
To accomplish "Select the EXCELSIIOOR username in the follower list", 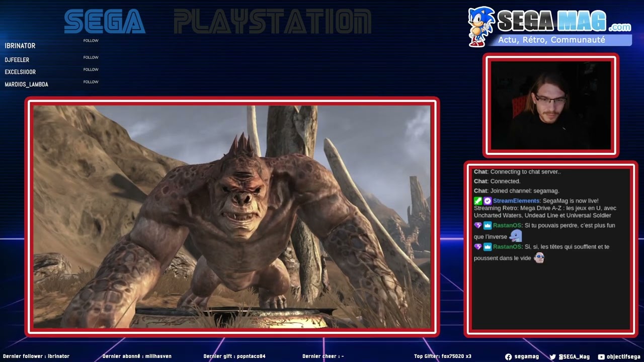I will [20, 72].
